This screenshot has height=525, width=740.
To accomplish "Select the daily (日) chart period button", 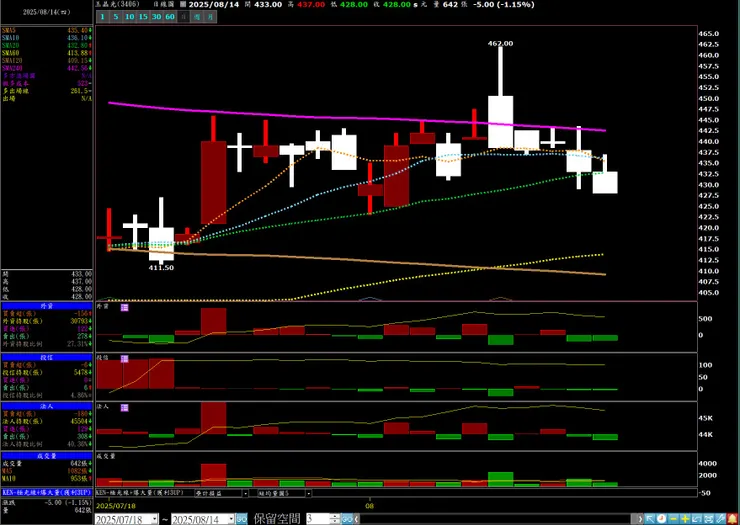I will point(184,17).
